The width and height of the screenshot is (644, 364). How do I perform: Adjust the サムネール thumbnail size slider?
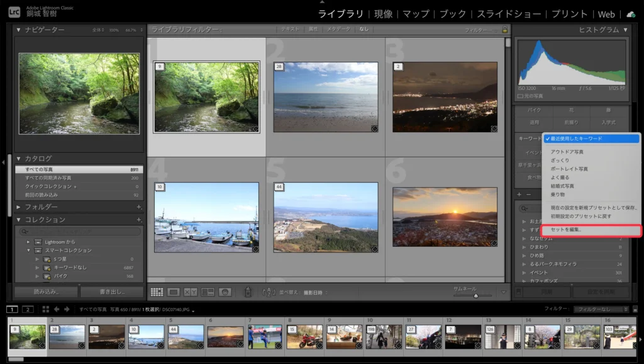coord(475,295)
